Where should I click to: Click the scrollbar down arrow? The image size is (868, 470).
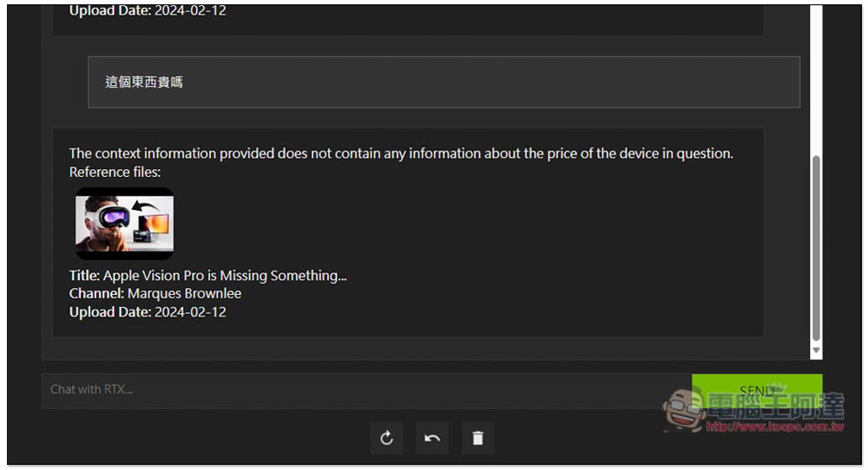tap(815, 350)
